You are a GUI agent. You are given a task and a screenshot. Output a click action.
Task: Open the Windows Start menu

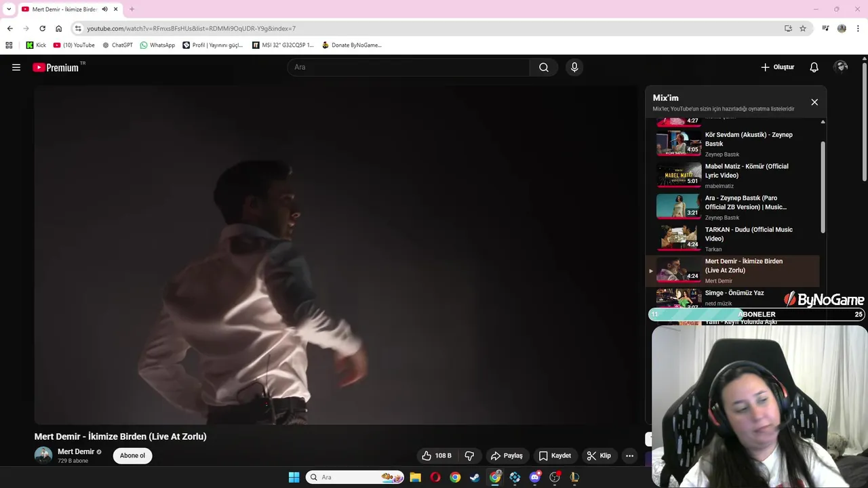294,477
